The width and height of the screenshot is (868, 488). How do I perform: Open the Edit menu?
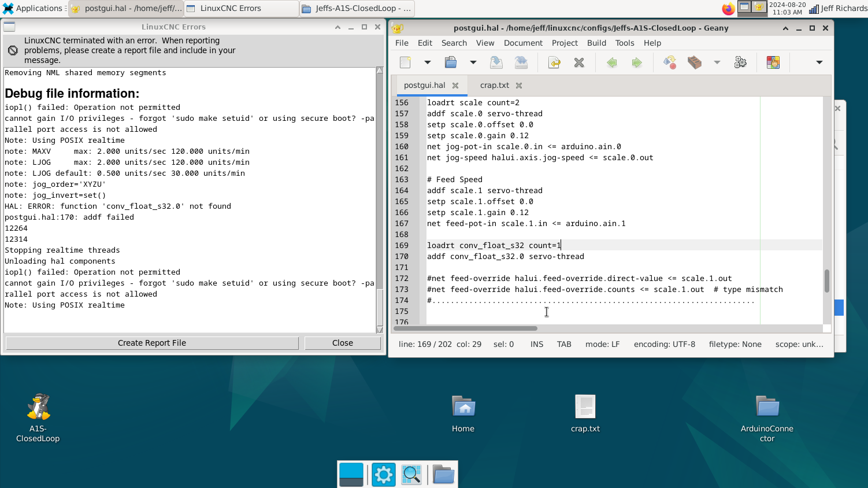coord(425,43)
